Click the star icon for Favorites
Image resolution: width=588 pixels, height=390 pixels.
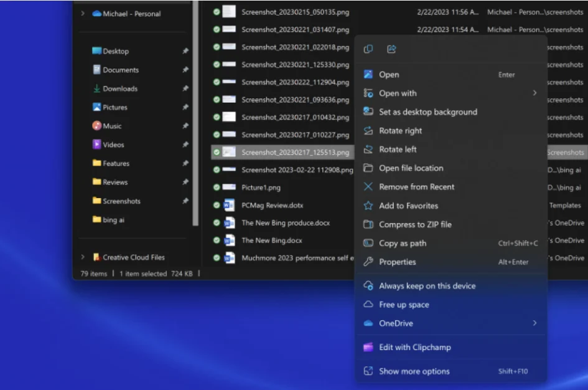(x=368, y=206)
